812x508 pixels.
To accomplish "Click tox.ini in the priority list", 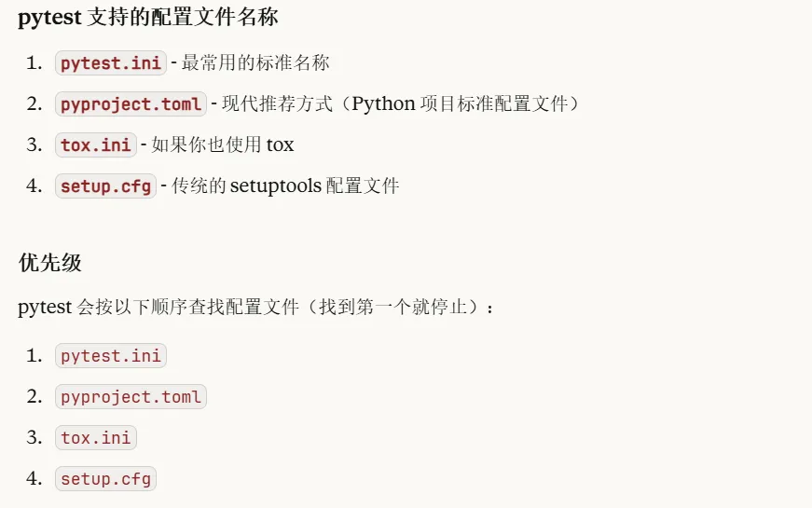I will pos(96,437).
